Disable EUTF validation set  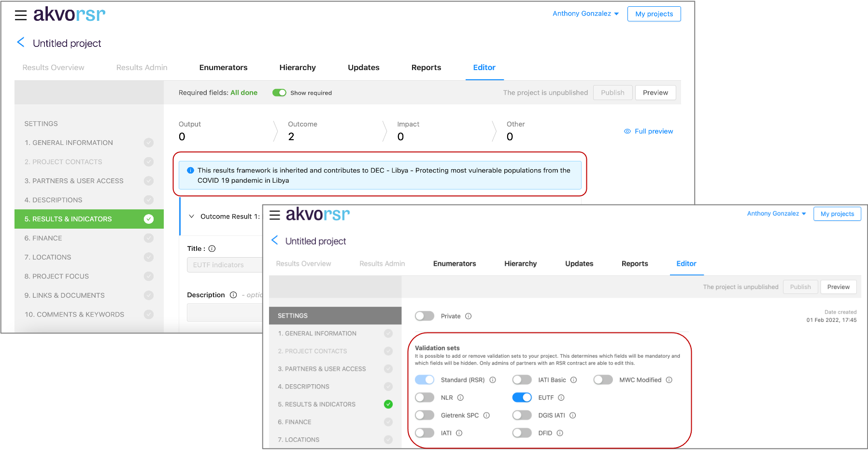point(522,397)
